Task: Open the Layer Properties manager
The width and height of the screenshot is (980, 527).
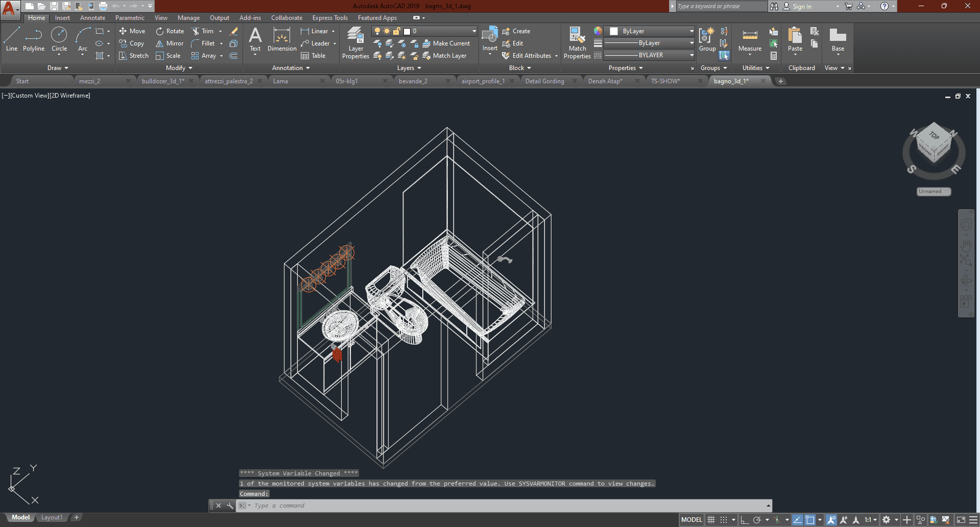Action: (x=355, y=43)
